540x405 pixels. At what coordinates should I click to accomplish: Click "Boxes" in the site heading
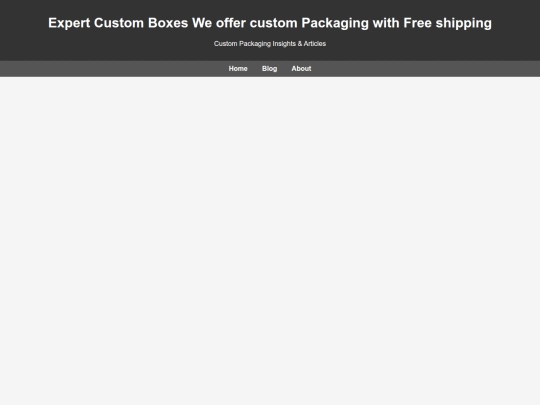[168, 23]
